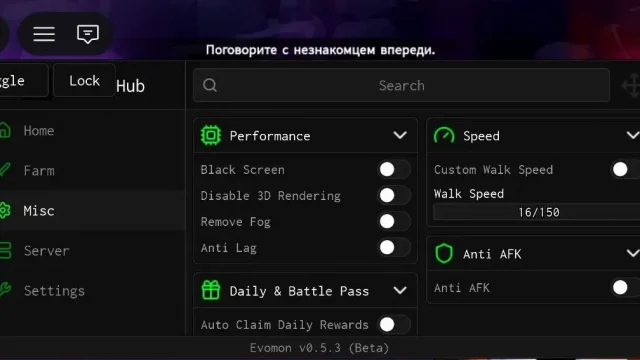Click the Anti AFK shield icon
The image size is (640, 360).
pos(444,254)
